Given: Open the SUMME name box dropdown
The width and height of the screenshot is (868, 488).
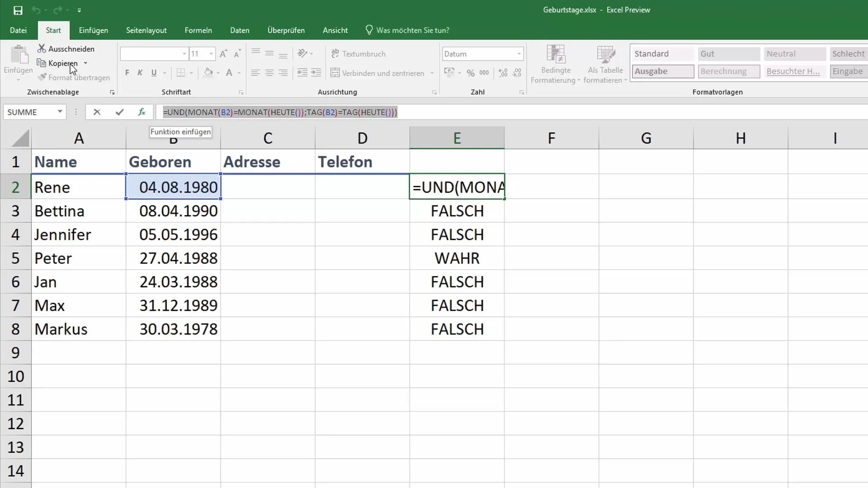Looking at the screenshot, I should [x=60, y=112].
